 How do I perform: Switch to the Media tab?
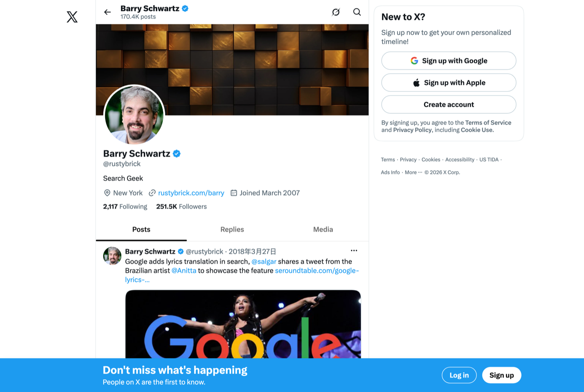(323, 229)
